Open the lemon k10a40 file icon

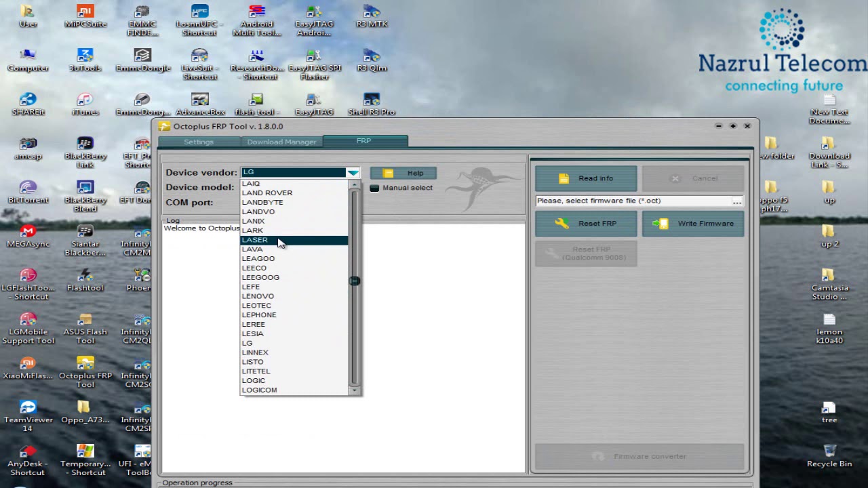(x=829, y=329)
